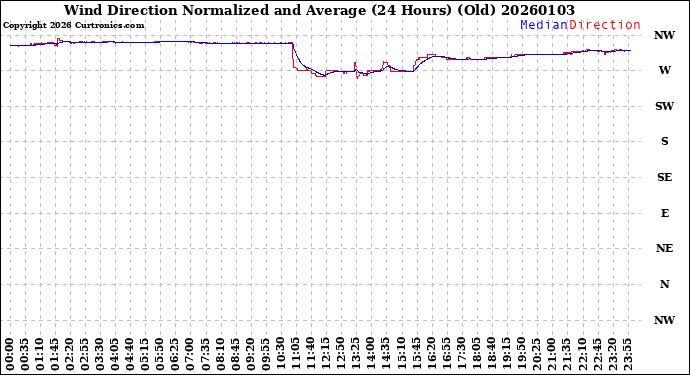This screenshot has width=690, height=375.
Task: Click the E axis label
Action: pos(664,213)
